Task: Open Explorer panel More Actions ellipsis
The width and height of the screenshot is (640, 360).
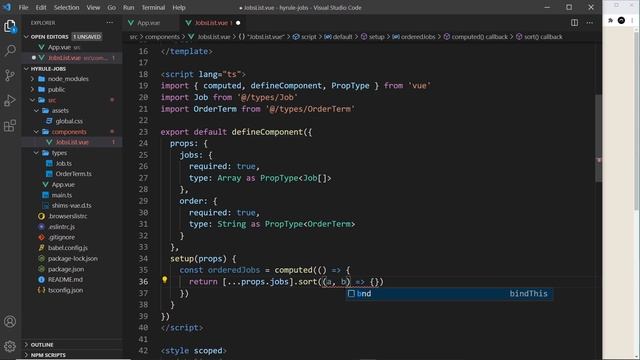Action: coord(110,23)
